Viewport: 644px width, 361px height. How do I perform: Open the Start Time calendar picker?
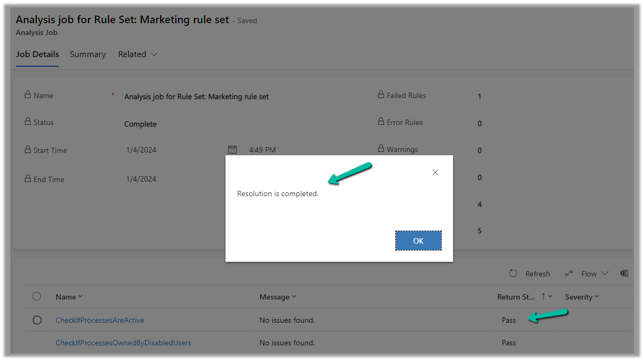pyautogui.click(x=232, y=150)
